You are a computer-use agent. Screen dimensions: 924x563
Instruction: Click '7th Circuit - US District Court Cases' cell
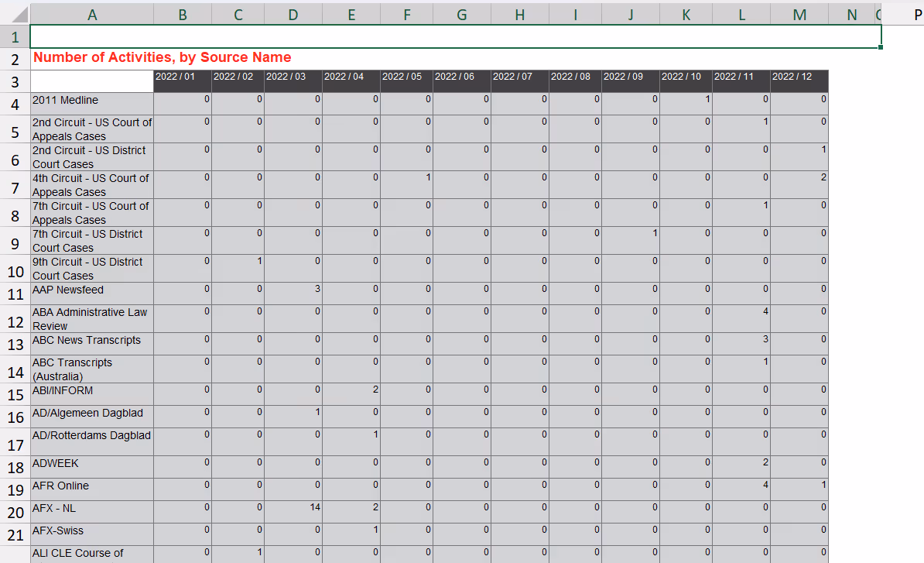[x=92, y=241]
